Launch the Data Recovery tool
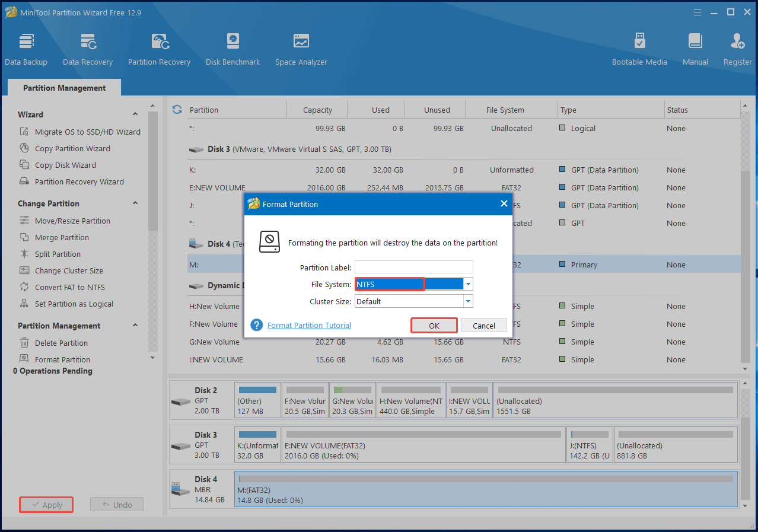Screen dimensions: 758x532 (x=88, y=49)
